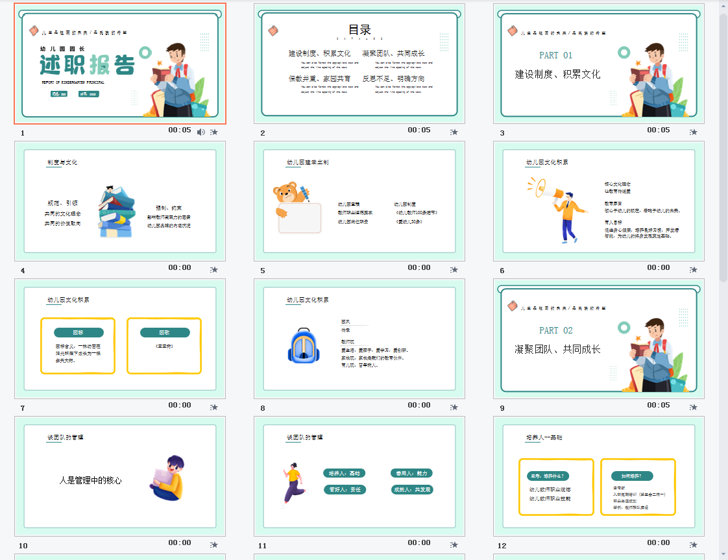Select slide 4 制度与文化 thumbnail

120,201
